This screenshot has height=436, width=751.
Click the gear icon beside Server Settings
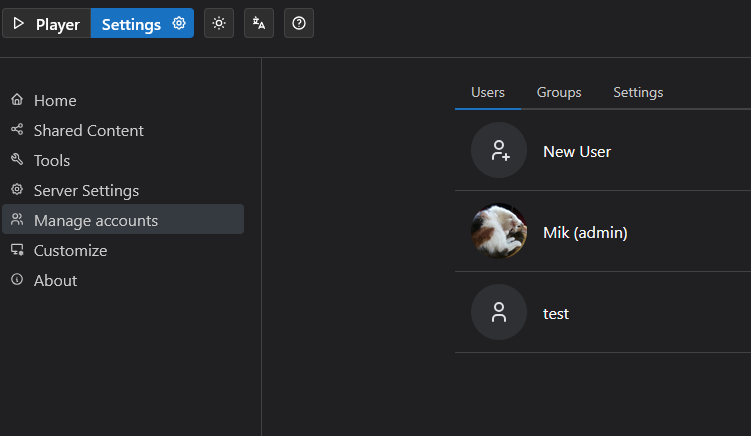tap(17, 189)
